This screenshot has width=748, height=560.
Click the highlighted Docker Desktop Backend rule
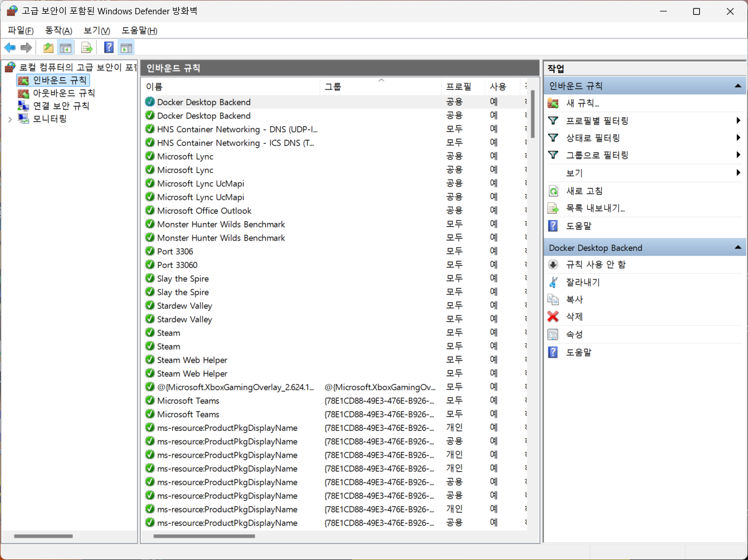pyautogui.click(x=335, y=102)
